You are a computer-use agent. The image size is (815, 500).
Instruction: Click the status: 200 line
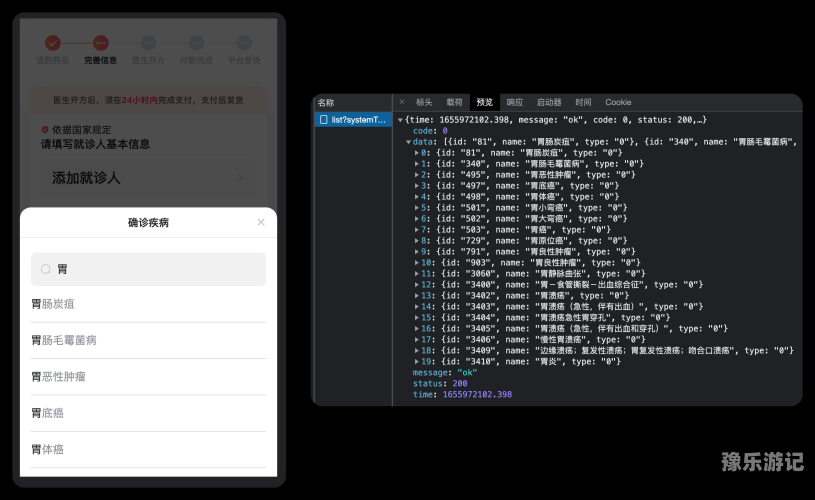tap(440, 384)
